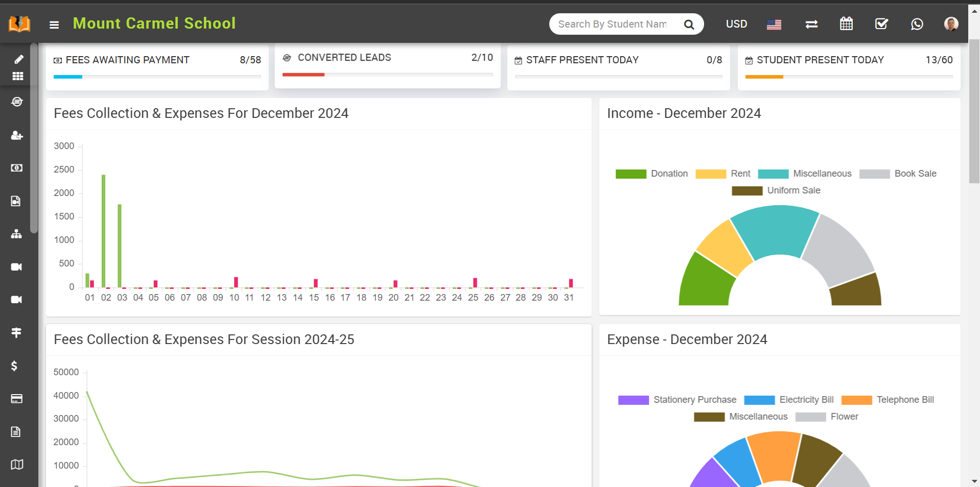Open the US flag language selector
Screen dimensions: 980x487
click(774, 24)
